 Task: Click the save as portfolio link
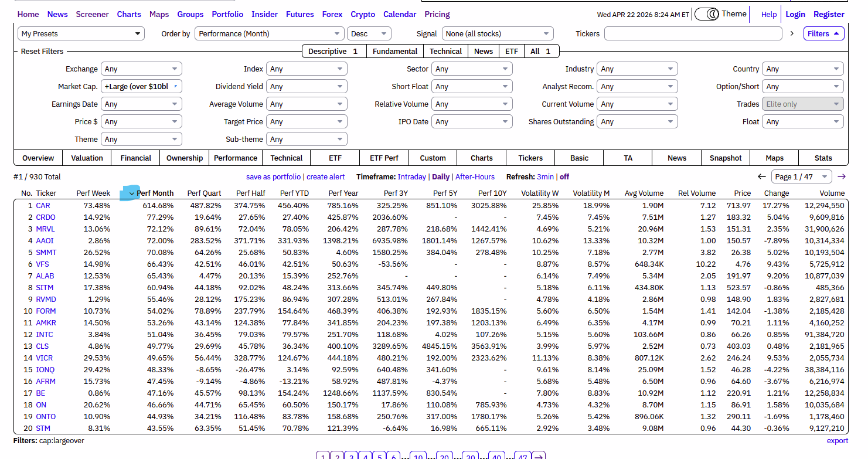(x=273, y=176)
